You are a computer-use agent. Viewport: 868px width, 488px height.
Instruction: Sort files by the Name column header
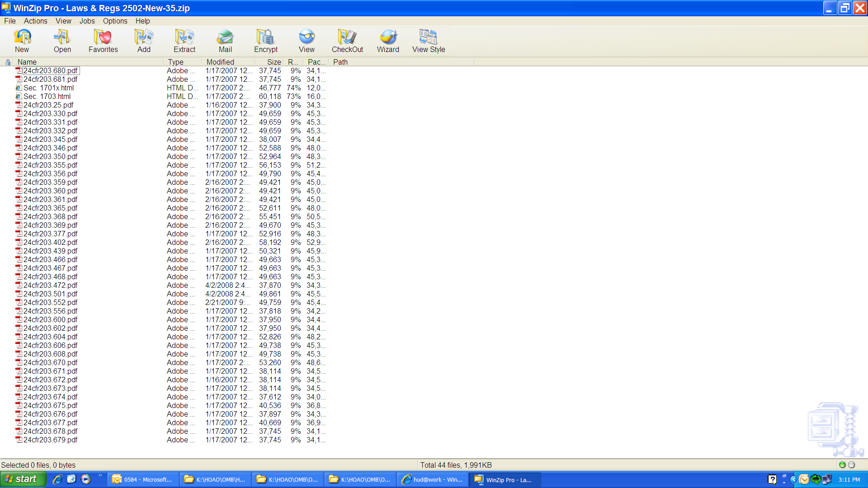coord(27,62)
